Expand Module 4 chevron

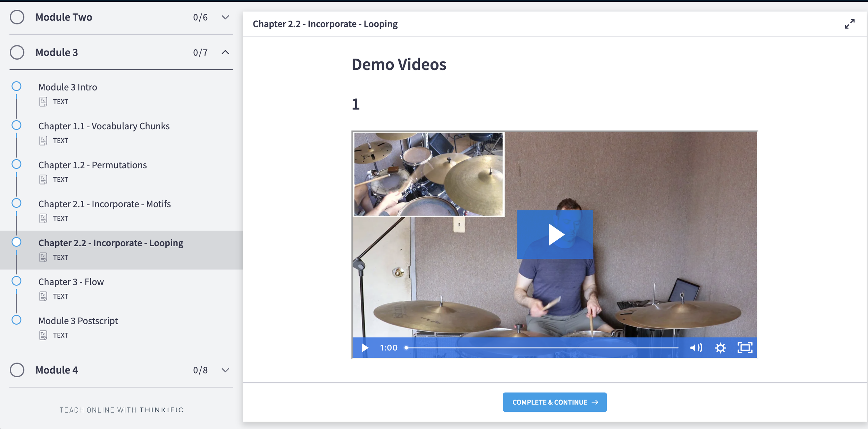(225, 370)
